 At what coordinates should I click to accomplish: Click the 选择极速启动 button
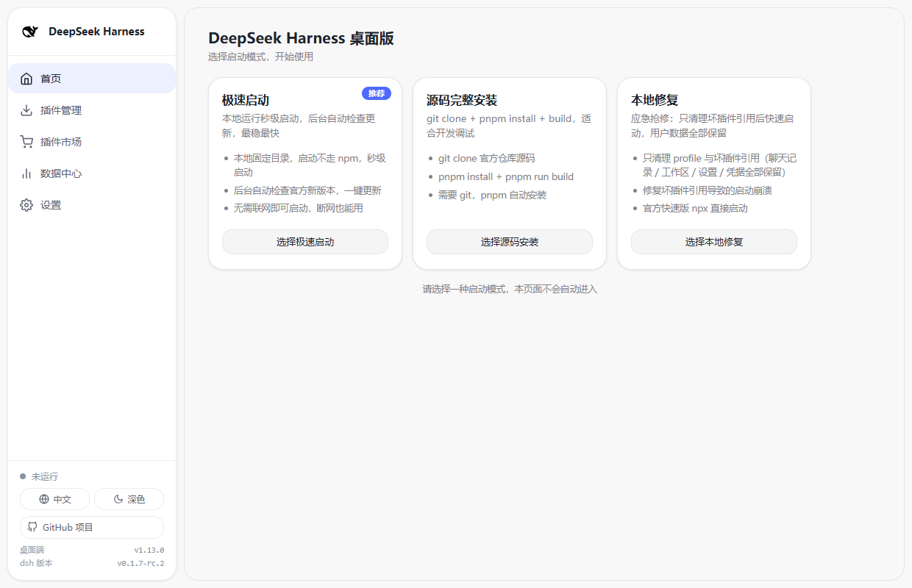pos(305,242)
